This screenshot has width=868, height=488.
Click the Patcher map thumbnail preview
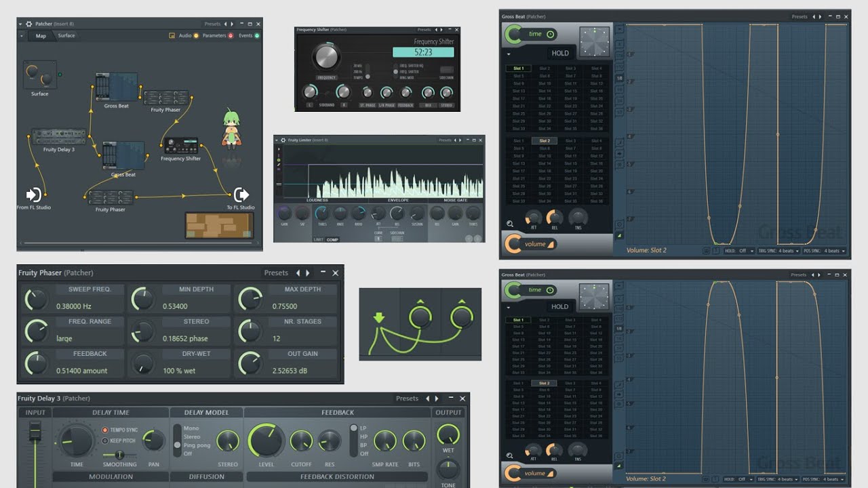[x=220, y=226]
